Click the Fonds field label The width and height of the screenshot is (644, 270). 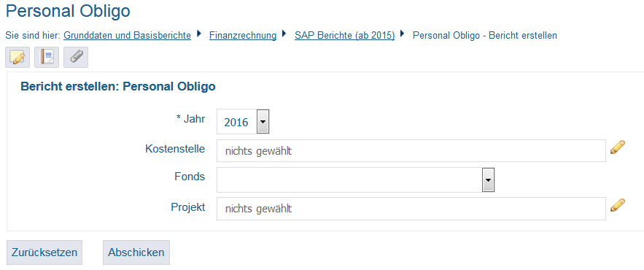pyautogui.click(x=190, y=177)
